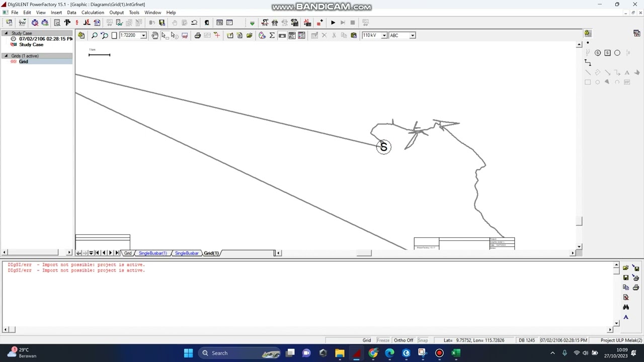This screenshot has height=362, width=644.
Task: Click the Rebuild graphic icon
Action: [x=217, y=35]
